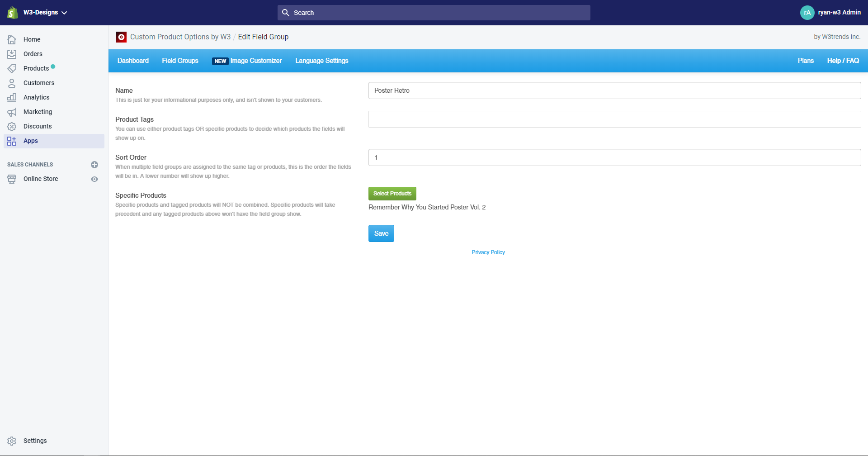
Task: Click the blue Save button
Action: (381, 233)
